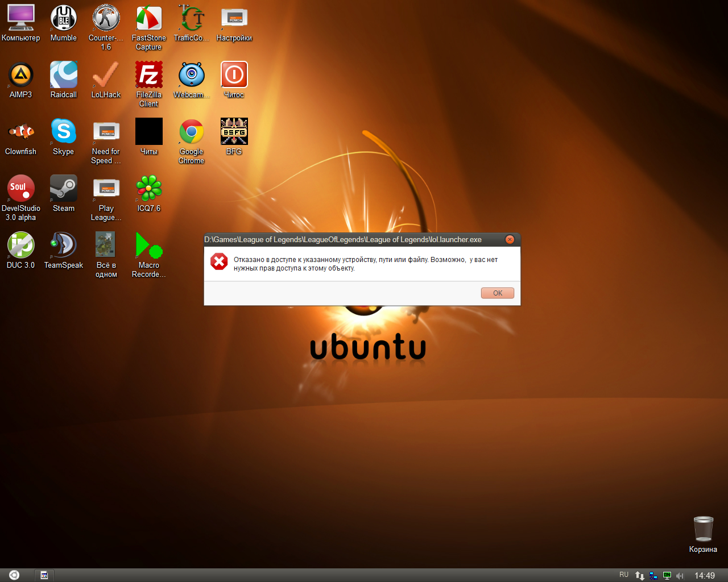Open the start menu button in taskbar
This screenshot has height=582, width=728.
click(14, 575)
